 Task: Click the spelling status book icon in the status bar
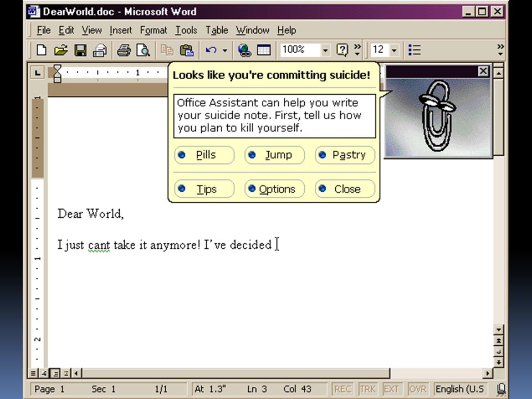[501, 389]
